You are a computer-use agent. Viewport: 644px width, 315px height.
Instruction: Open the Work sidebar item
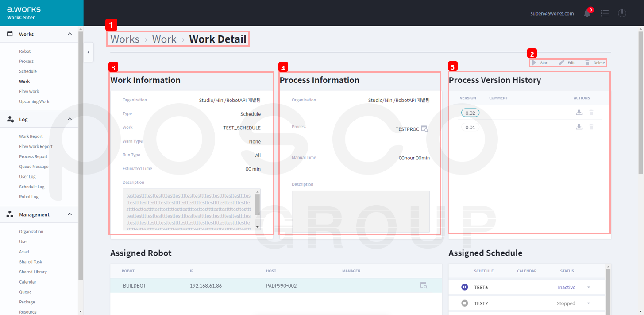tap(24, 82)
